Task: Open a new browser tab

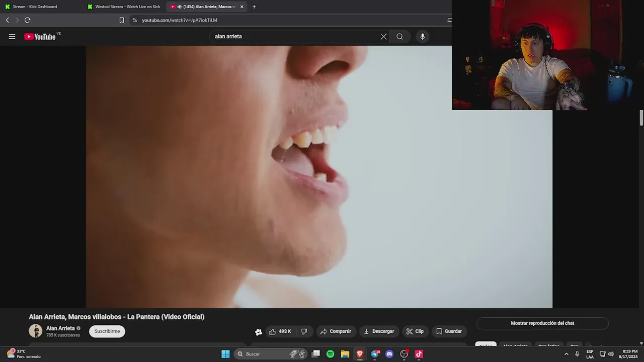Action: point(254,7)
